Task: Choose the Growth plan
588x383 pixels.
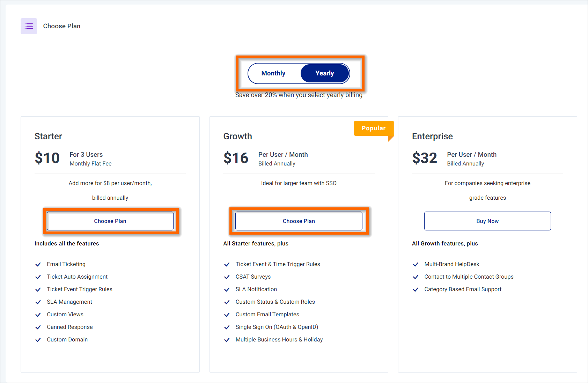Action: [x=299, y=221]
